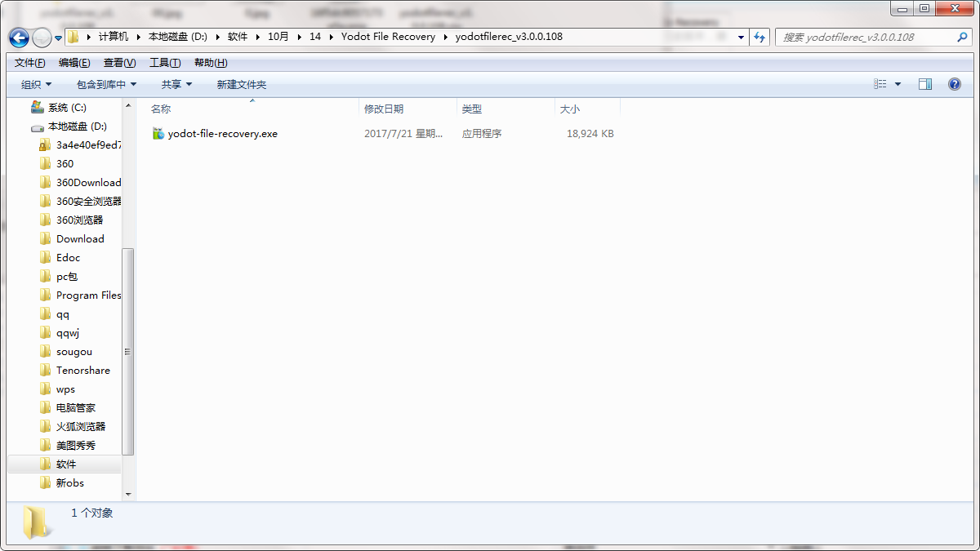
Task: Click the yodot-file-recovery.exe file icon
Action: tap(158, 133)
